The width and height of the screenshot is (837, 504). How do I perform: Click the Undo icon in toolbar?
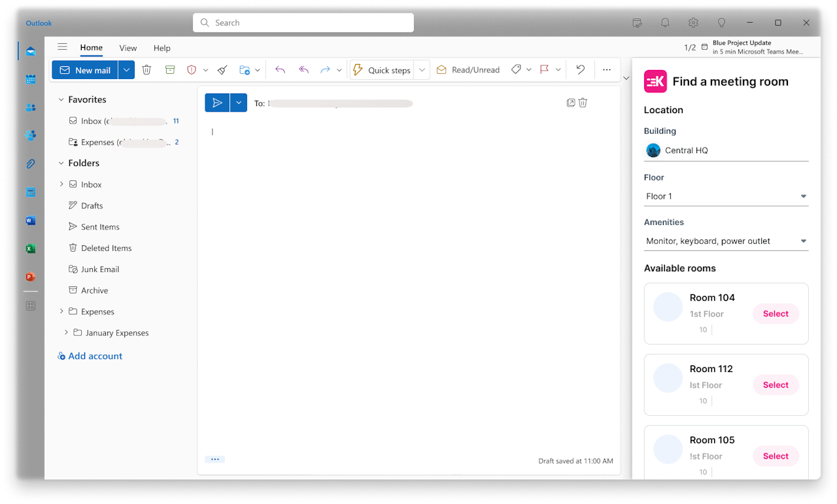click(x=580, y=70)
